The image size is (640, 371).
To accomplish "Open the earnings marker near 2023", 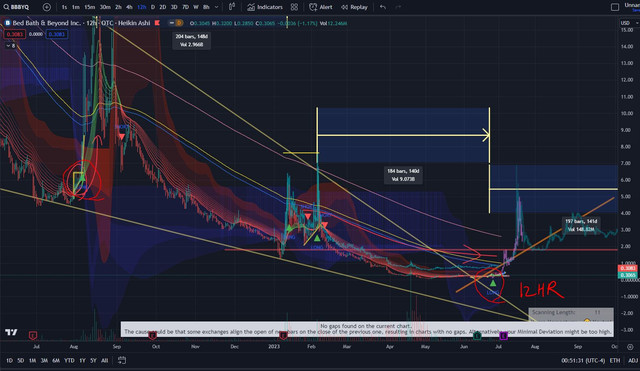I will coord(283,335).
